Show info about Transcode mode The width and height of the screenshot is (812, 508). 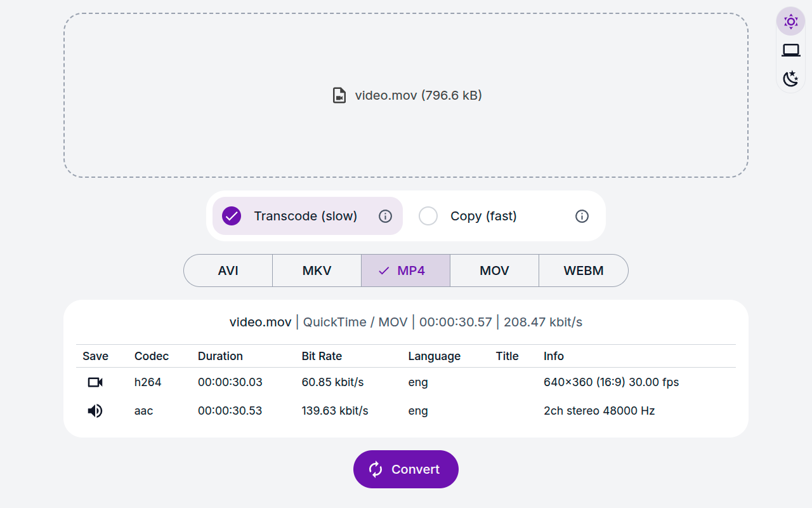click(x=385, y=216)
